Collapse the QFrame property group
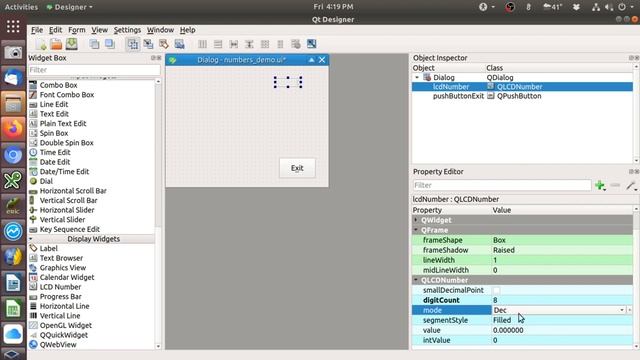The height and width of the screenshot is (360, 640). click(x=416, y=230)
